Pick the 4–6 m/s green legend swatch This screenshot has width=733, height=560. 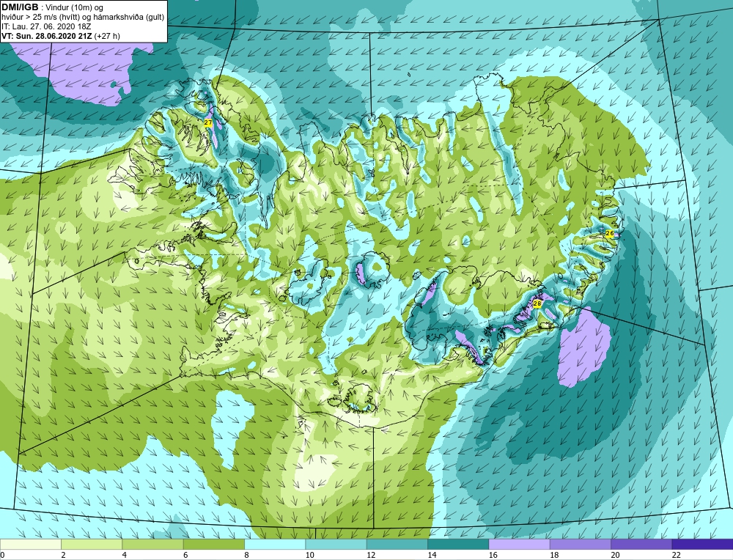[x=153, y=544]
